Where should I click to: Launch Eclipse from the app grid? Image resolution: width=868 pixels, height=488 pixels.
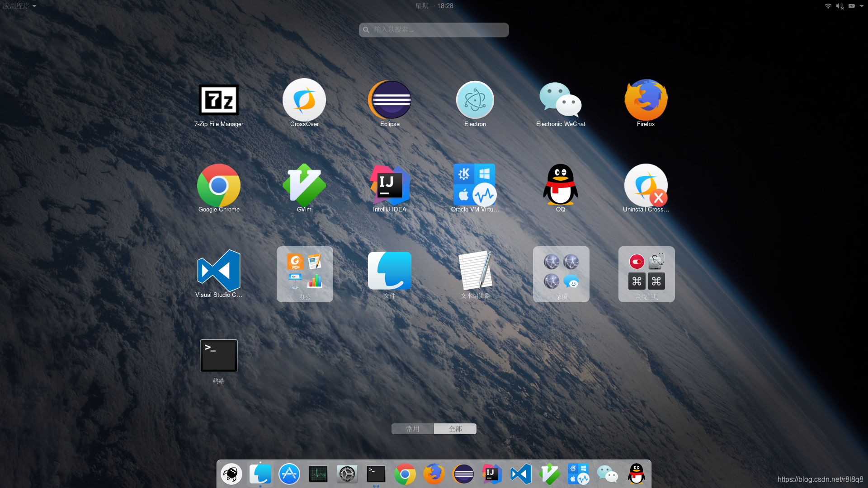point(390,100)
